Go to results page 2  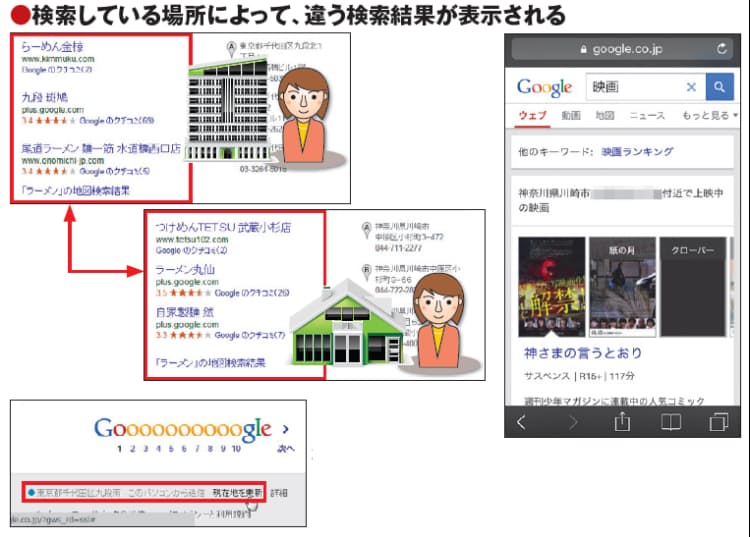point(132,449)
